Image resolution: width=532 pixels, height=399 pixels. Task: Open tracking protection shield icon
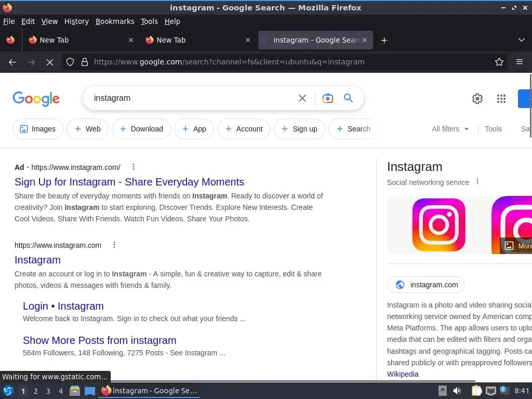pyautogui.click(x=70, y=62)
